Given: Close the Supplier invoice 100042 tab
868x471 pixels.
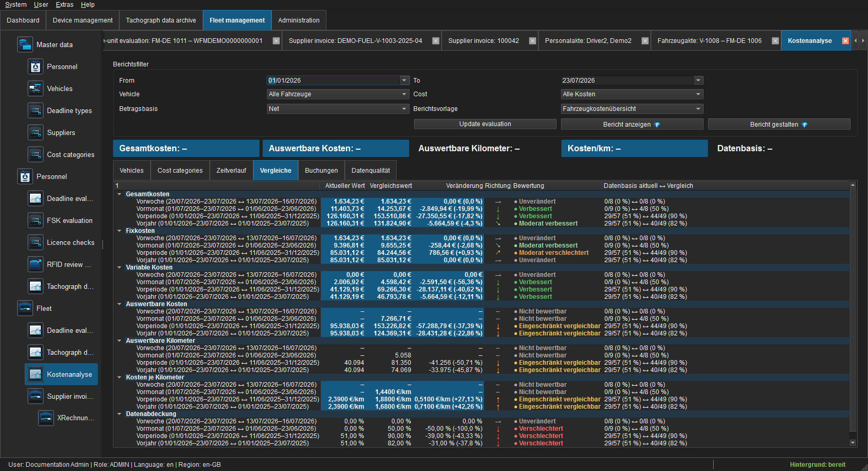Looking at the screenshot, I should pyautogui.click(x=533, y=41).
